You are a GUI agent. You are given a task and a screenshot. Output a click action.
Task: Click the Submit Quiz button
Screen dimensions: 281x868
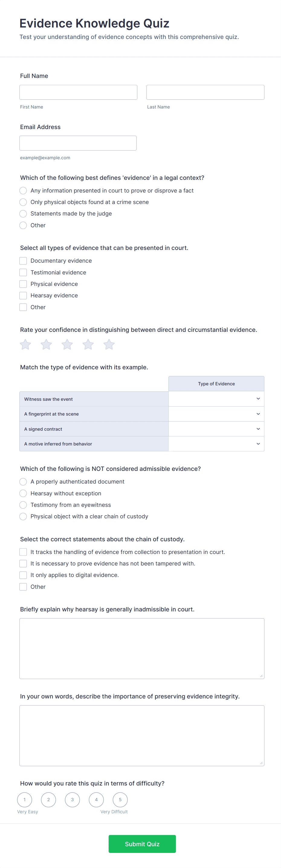142,844
